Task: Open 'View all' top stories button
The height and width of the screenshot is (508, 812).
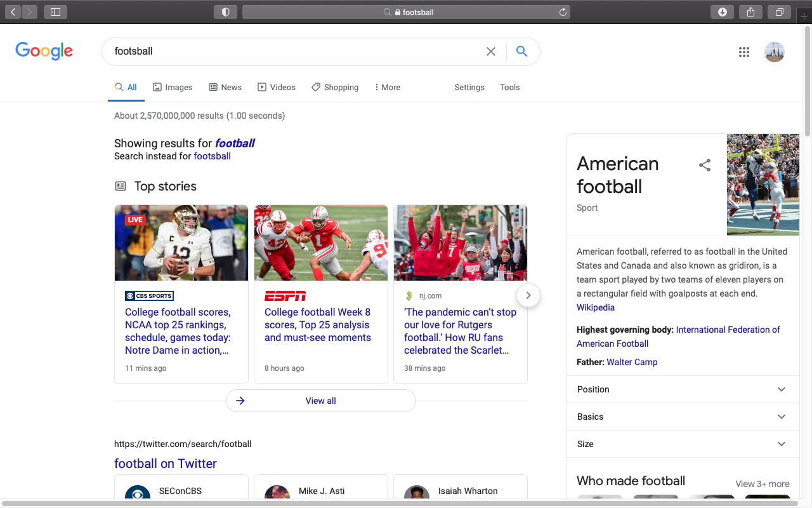Action: tap(321, 401)
